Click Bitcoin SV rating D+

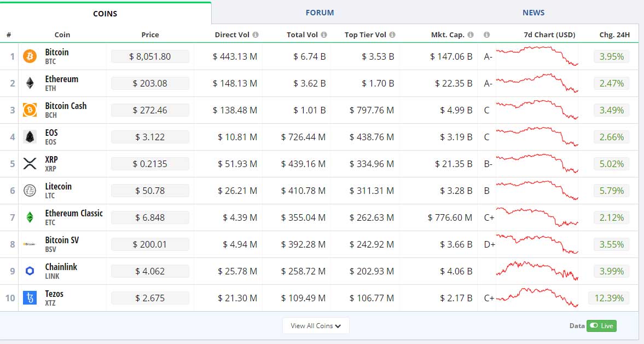pyautogui.click(x=489, y=244)
